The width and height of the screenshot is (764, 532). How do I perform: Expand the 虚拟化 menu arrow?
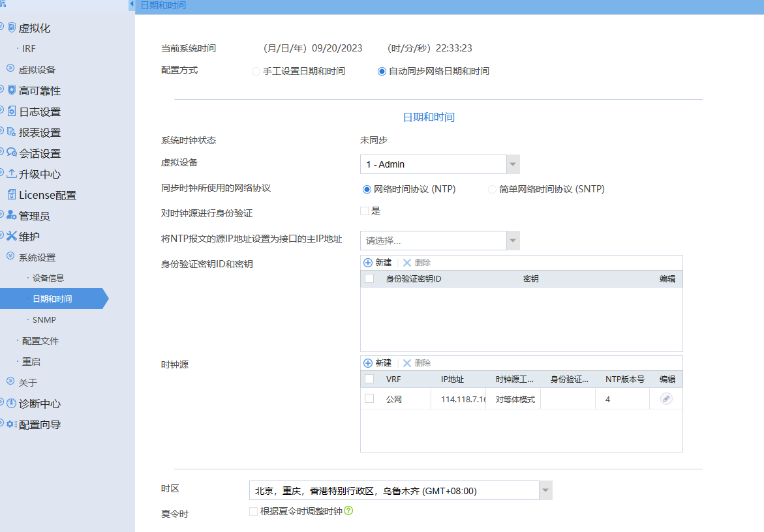pos(1,26)
